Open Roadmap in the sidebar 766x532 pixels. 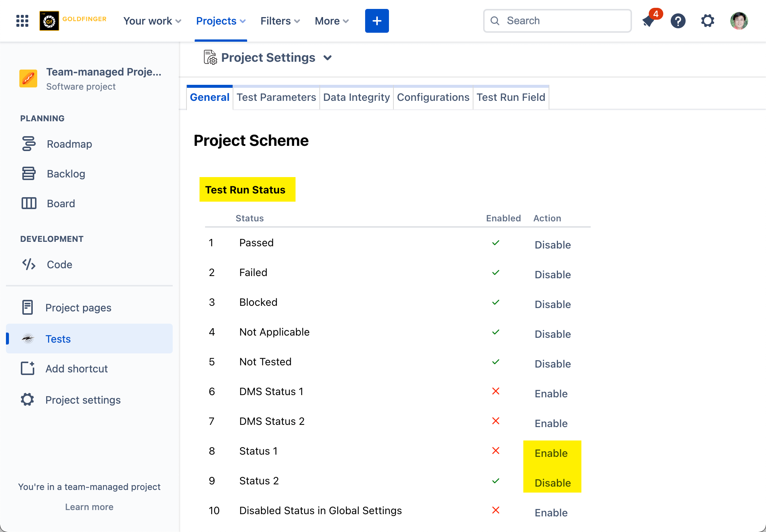point(69,144)
